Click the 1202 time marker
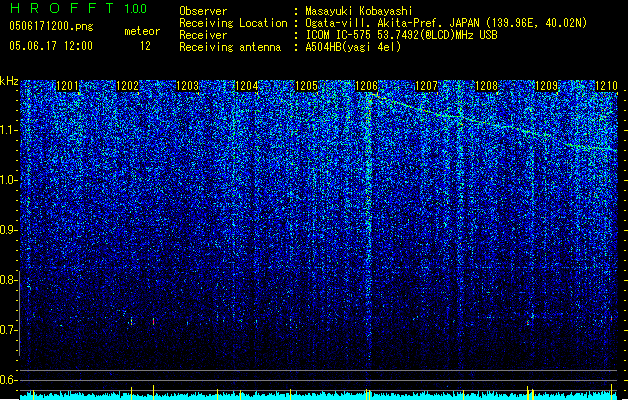The height and width of the screenshot is (400, 629). click(127, 86)
